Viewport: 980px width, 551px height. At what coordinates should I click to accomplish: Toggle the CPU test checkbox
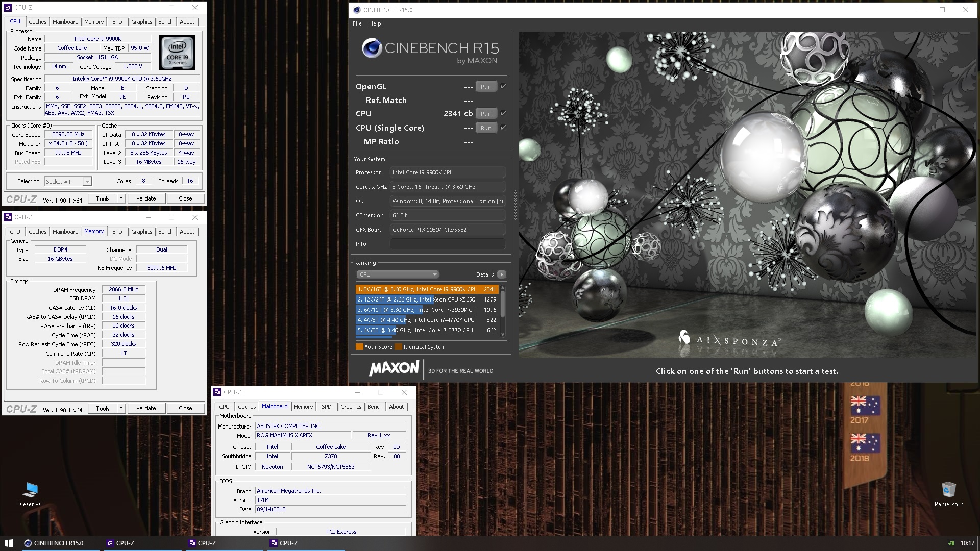click(503, 113)
